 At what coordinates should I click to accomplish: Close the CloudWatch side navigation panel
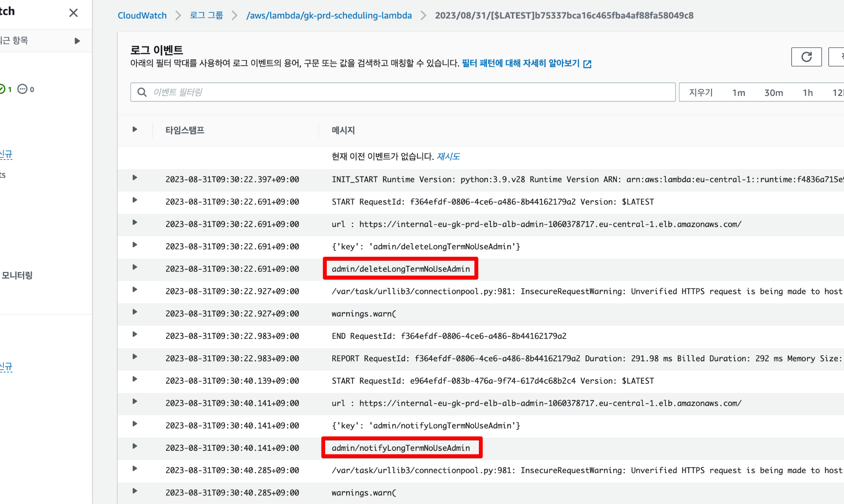(x=73, y=13)
